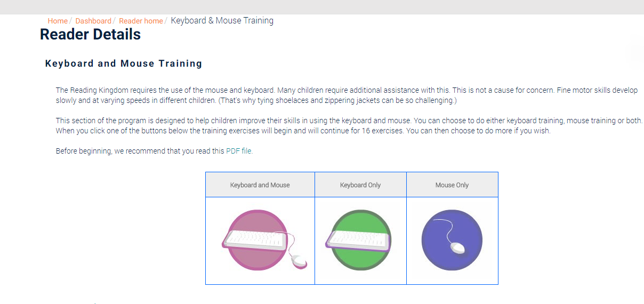The height and width of the screenshot is (304, 644).
Task: Click the Keyboard and Mouse Training section heading
Action: [x=124, y=63]
